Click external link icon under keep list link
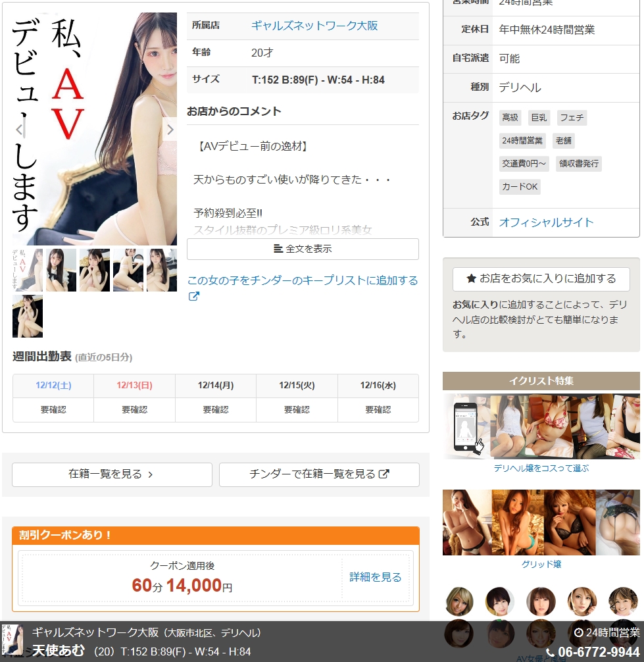This screenshot has width=644, height=662. click(193, 296)
